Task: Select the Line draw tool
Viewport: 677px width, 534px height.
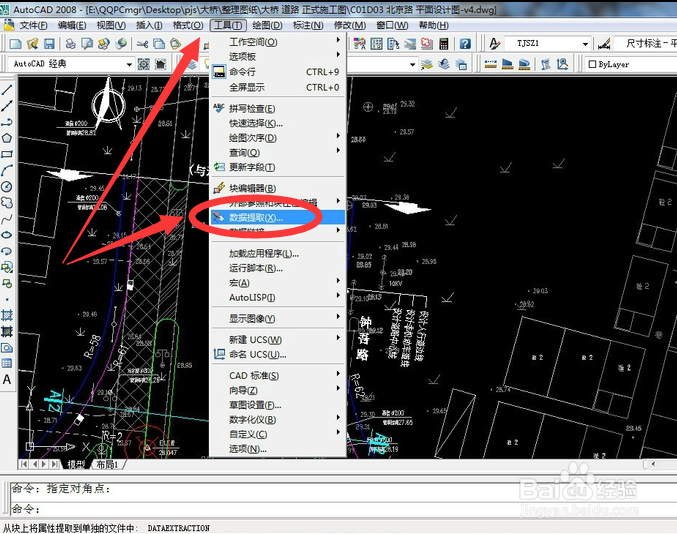Action: [7, 90]
